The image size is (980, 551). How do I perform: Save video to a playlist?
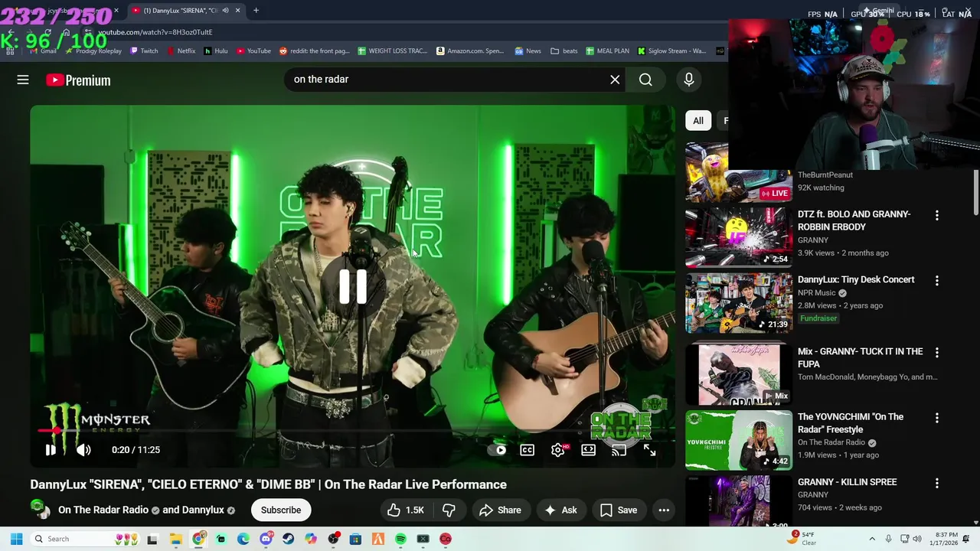coord(619,510)
